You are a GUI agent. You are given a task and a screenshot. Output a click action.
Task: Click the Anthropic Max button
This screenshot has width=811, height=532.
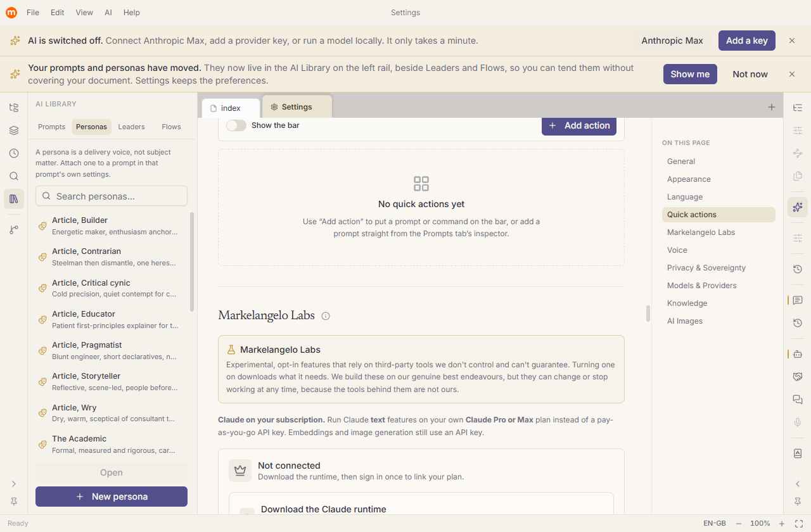pyautogui.click(x=672, y=41)
